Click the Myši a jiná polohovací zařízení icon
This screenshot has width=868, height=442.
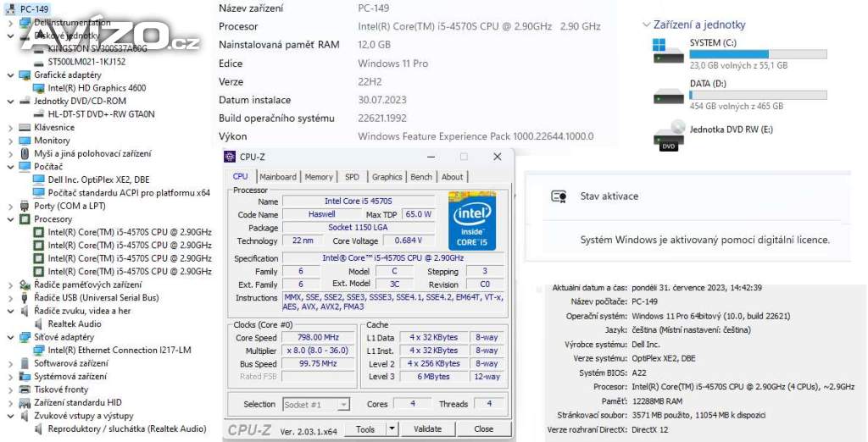tap(25, 154)
